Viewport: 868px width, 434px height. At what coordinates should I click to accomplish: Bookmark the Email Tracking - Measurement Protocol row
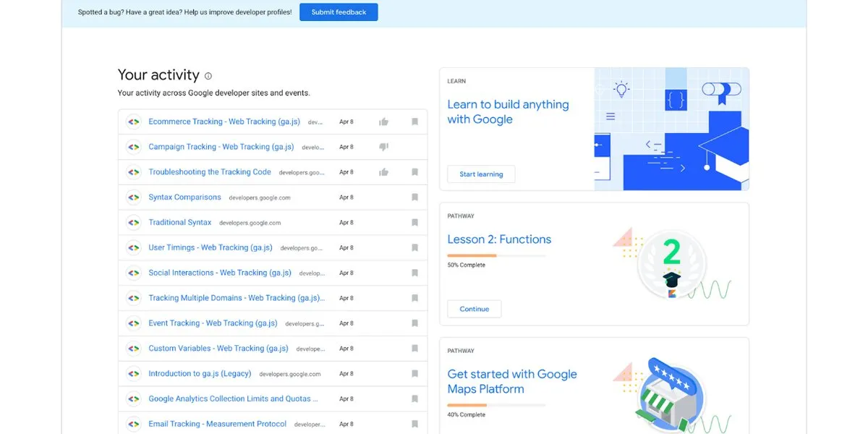(x=415, y=425)
